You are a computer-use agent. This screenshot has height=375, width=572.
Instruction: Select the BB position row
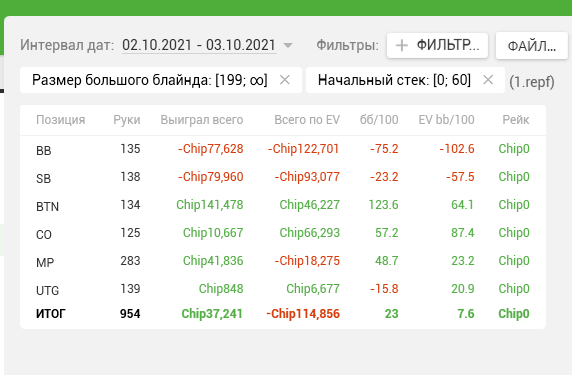click(x=283, y=149)
